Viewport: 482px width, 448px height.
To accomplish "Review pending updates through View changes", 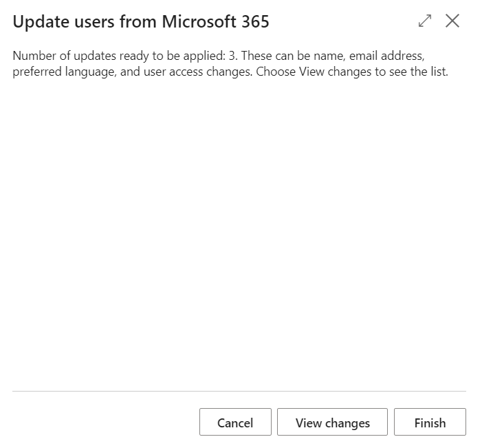I will click(x=332, y=422).
